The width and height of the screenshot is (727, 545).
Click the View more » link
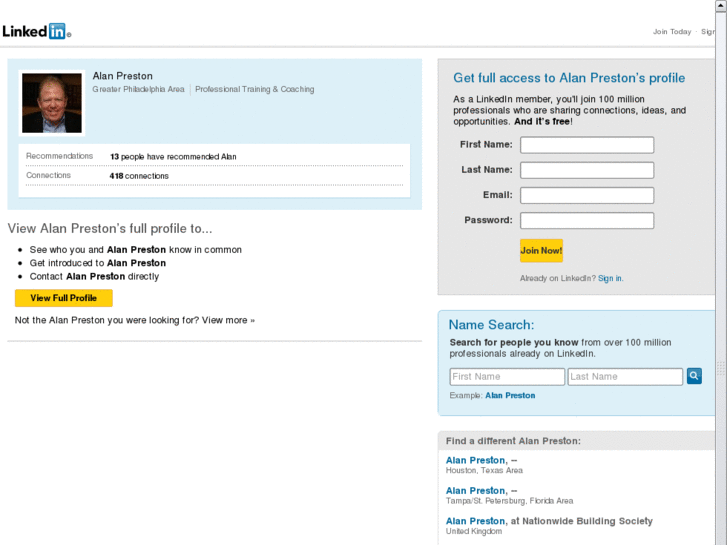[x=228, y=320]
